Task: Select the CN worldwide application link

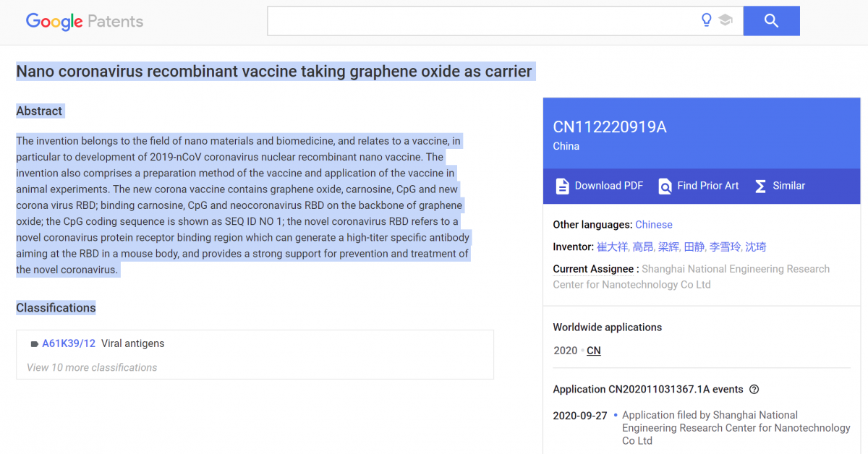Action: 594,351
